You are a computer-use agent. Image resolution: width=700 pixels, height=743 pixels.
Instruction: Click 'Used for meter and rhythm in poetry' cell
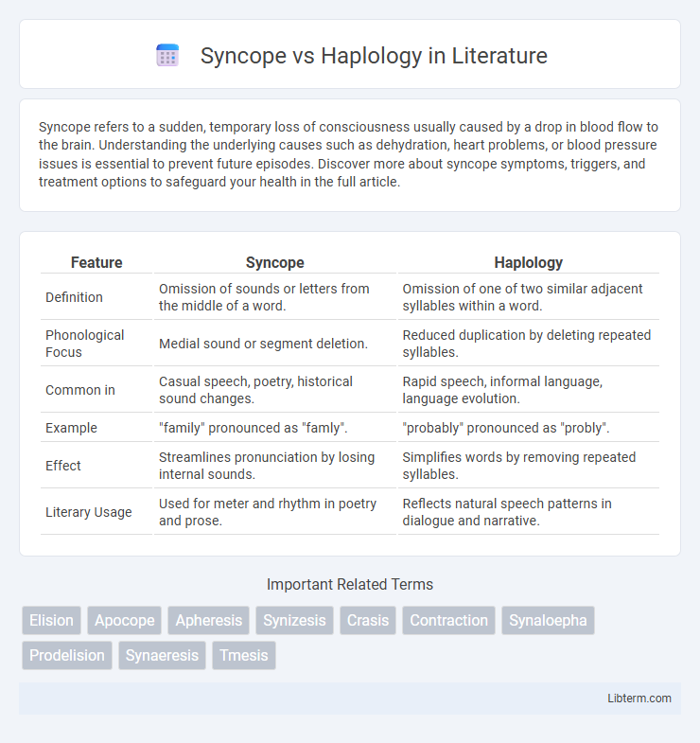[274, 512]
